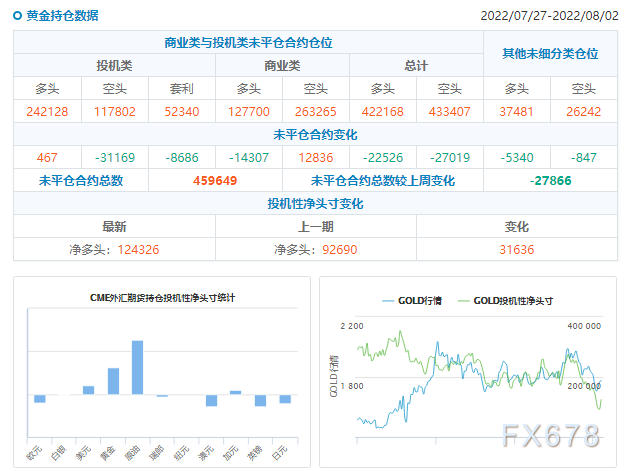
Task: Click the 澳元 negative bar in the chart
Action: (x=211, y=400)
